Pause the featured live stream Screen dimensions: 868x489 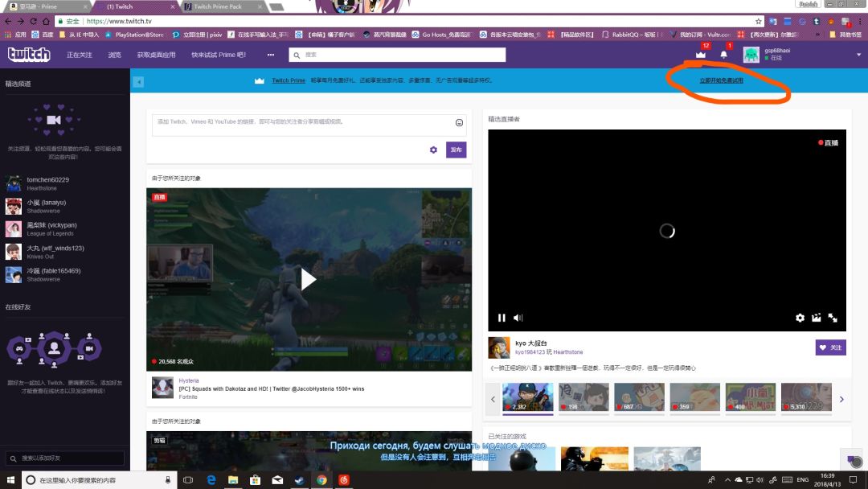point(502,318)
